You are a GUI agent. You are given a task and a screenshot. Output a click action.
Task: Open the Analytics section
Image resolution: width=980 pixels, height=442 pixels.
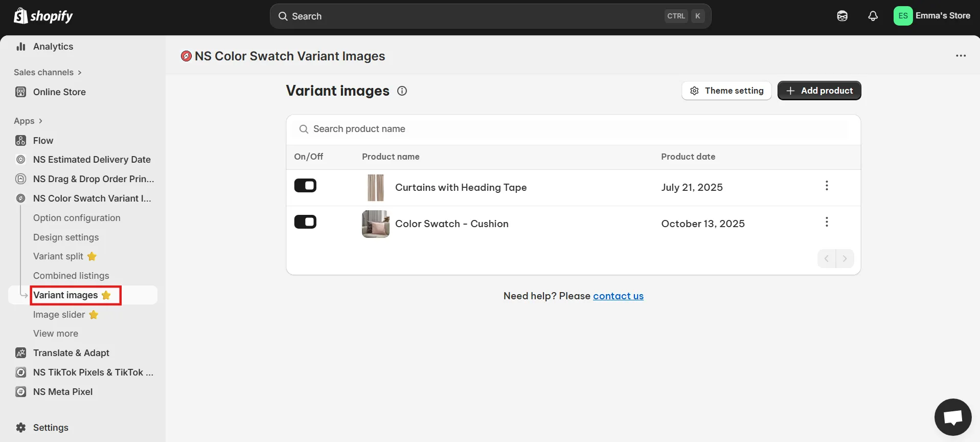53,47
